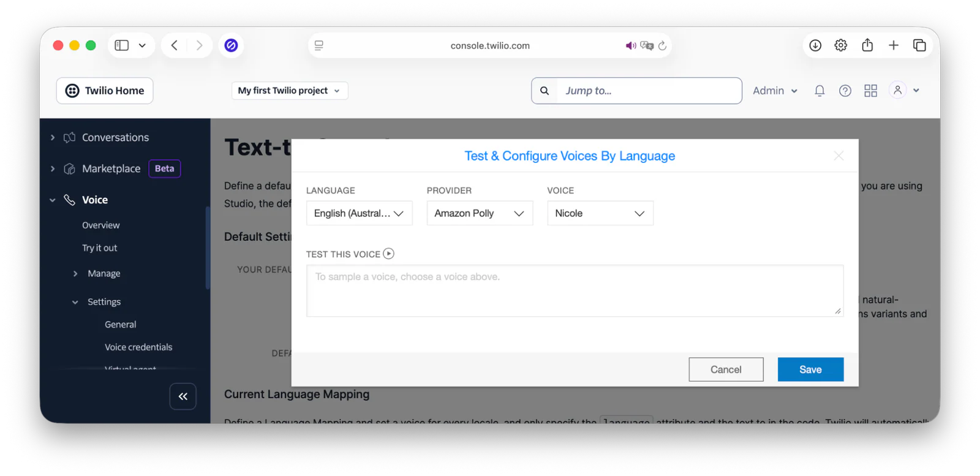Click the dialog title Test & Configure Voices
The width and height of the screenshot is (980, 476).
pos(570,156)
